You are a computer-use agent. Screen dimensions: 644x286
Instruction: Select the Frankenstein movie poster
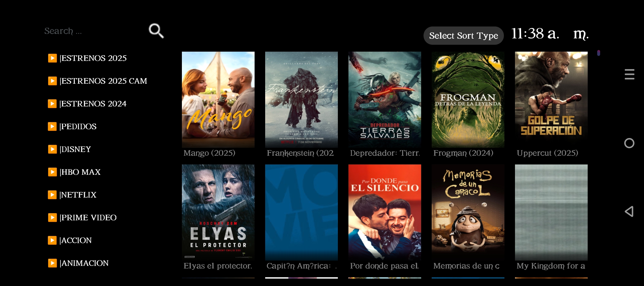301,100
